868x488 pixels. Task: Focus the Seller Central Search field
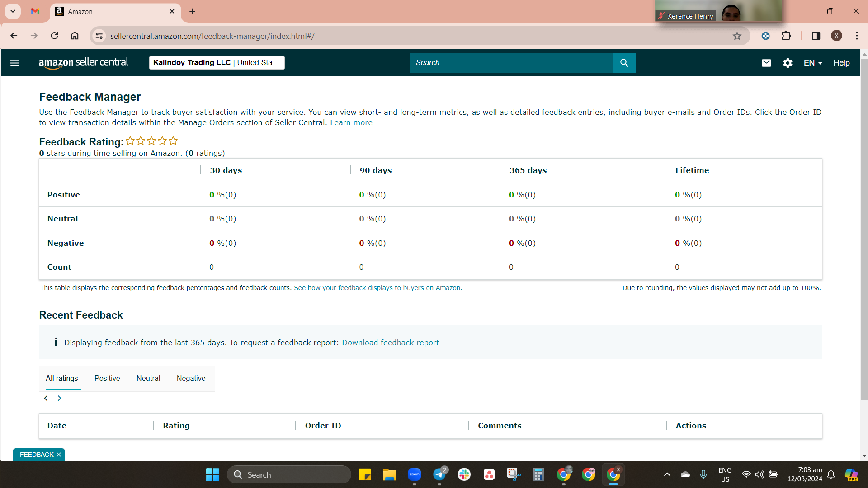[511, 63]
